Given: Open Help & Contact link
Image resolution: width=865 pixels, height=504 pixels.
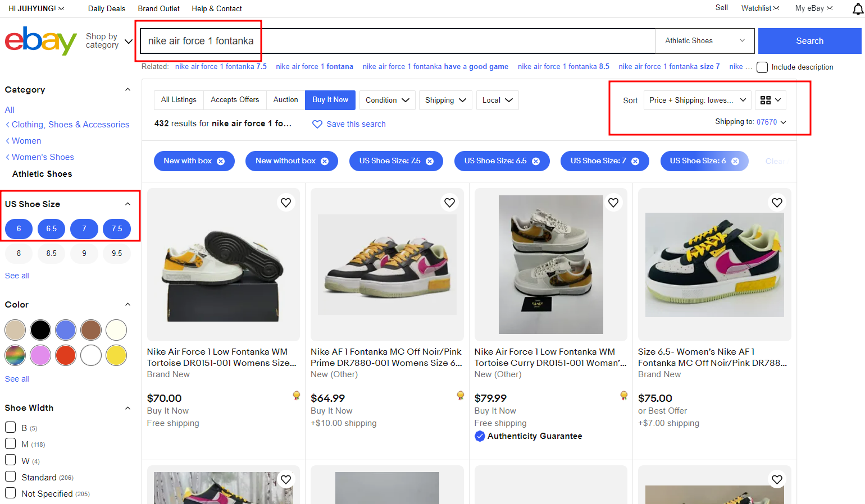Looking at the screenshot, I should click(x=217, y=9).
